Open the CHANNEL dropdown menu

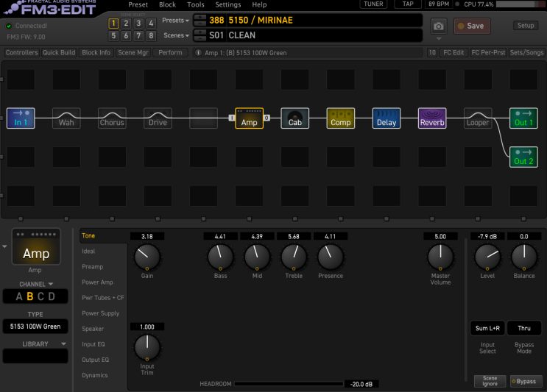(x=36, y=284)
